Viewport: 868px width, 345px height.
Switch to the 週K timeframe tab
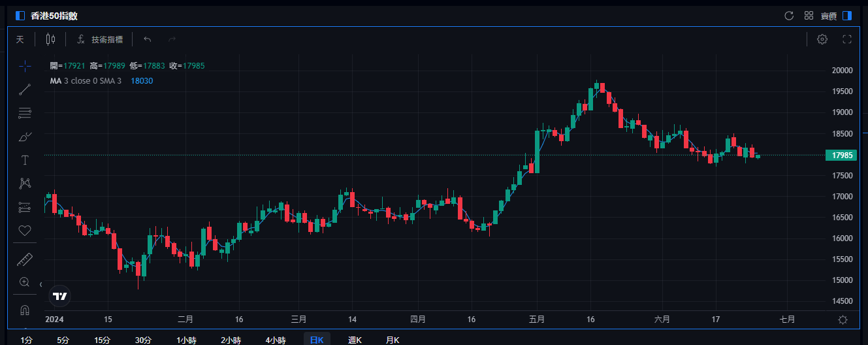click(x=355, y=340)
